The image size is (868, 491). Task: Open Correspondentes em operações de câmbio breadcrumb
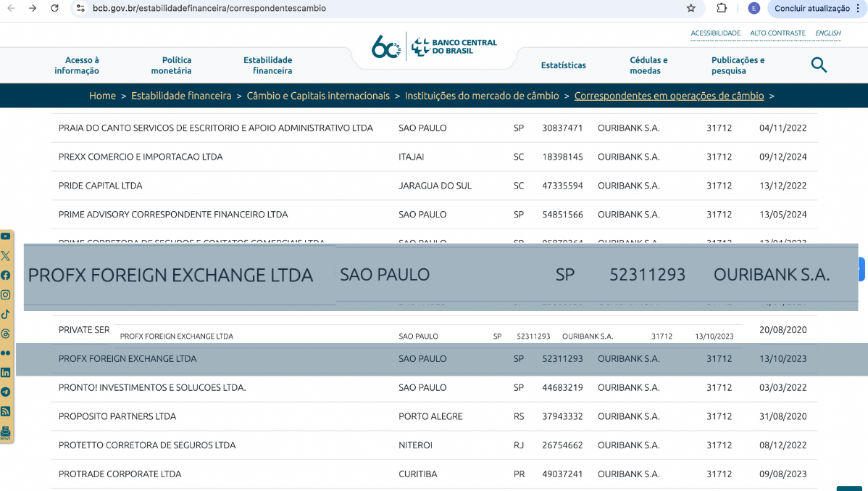coord(669,96)
